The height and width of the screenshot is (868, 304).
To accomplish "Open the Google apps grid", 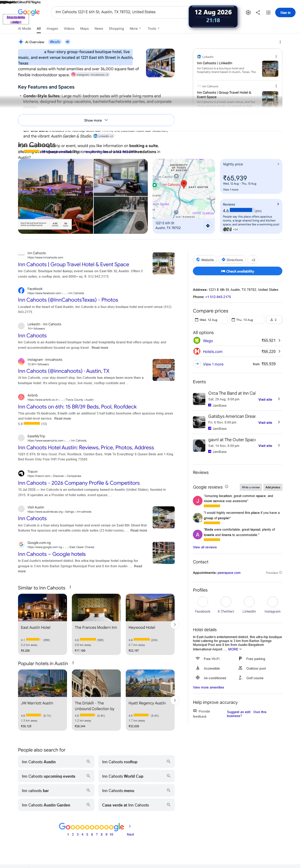I will 268,13.
